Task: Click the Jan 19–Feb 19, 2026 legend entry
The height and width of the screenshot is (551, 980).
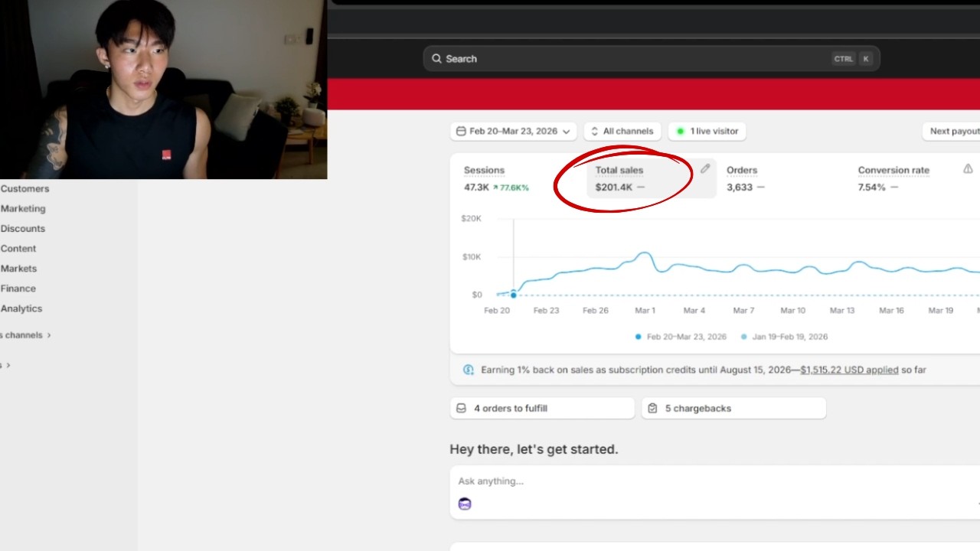Action: pos(784,337)
